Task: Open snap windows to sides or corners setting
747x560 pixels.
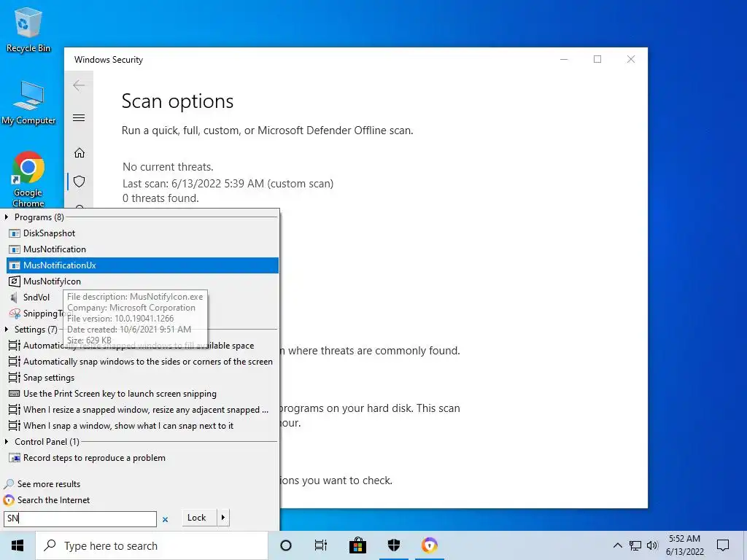Action: pos(142,362)
